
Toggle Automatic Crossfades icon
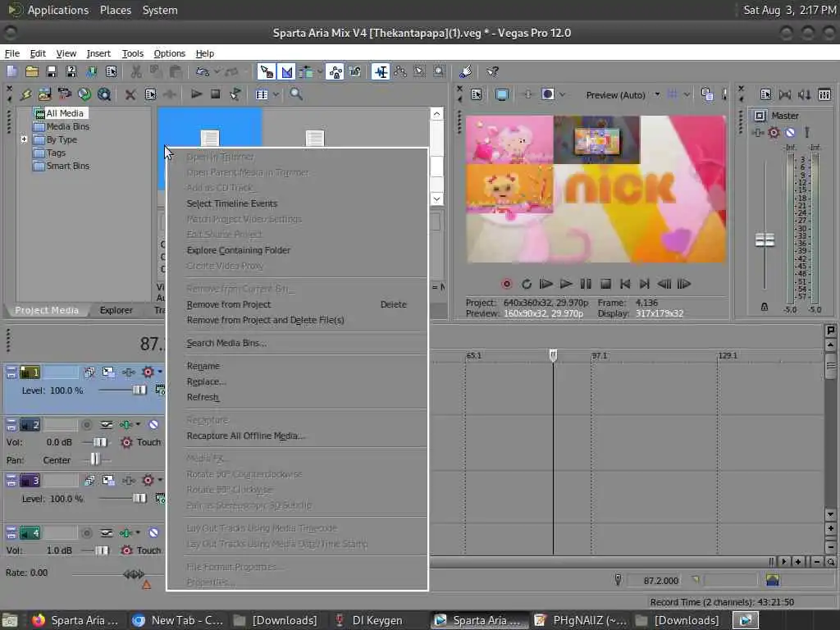coord(286,71)
